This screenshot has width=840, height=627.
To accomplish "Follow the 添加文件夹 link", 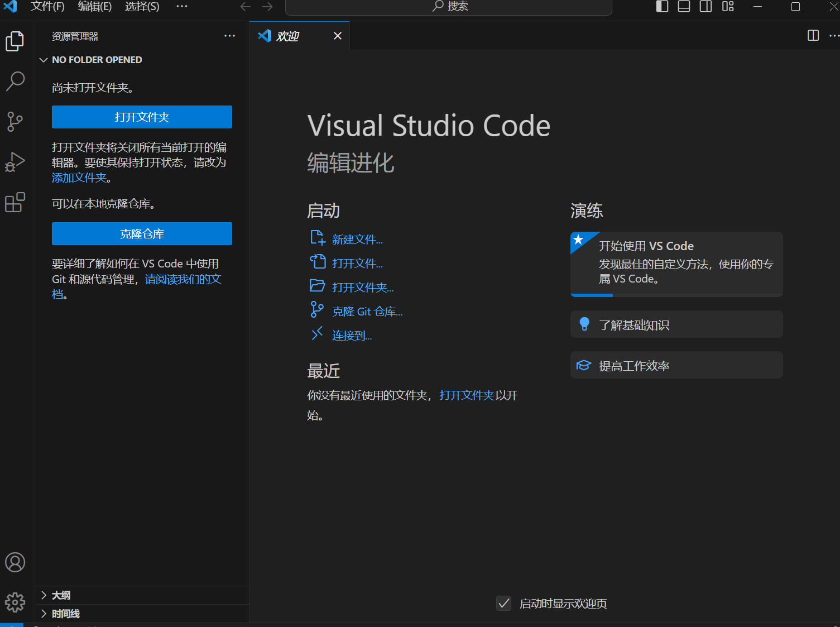I will point(79,178).
